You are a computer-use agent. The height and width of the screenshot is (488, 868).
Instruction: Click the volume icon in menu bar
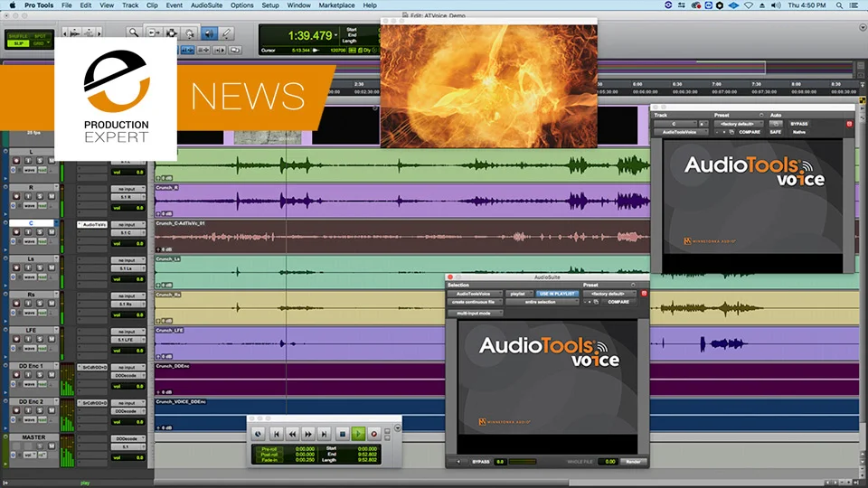776,5
